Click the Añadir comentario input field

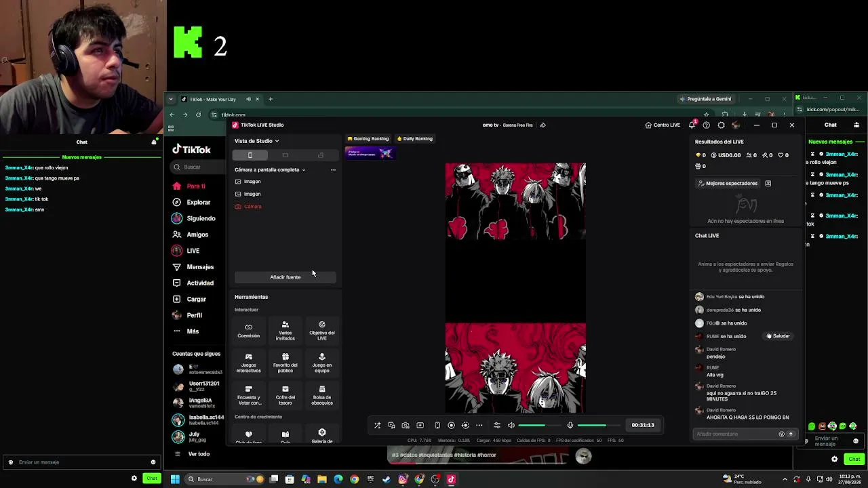tap(736, 434)
